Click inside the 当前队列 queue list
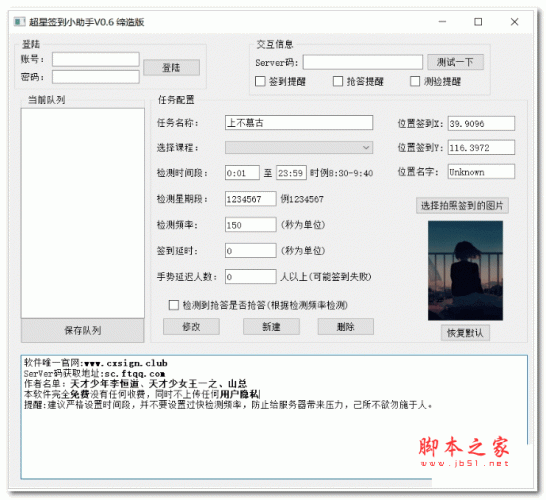Screen dimensions: 546x500 click(x=83, y=213)
